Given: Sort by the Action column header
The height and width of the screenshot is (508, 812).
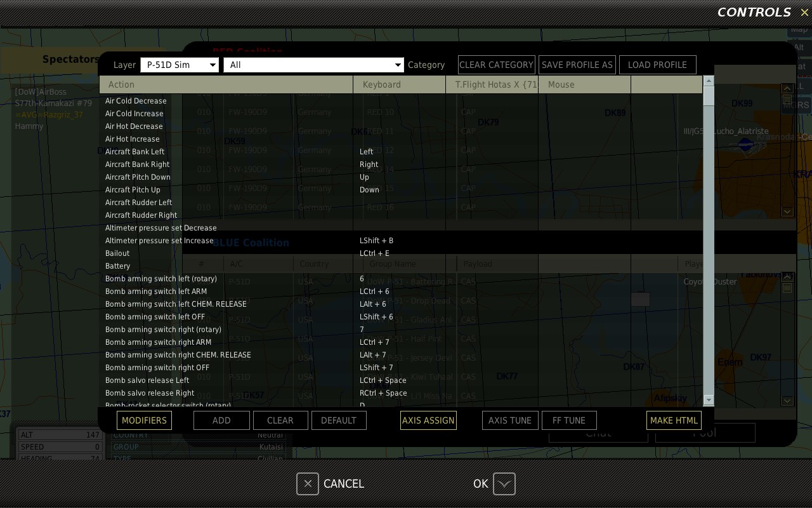Looking at the screenshot, I should click(x=226, y=84).
